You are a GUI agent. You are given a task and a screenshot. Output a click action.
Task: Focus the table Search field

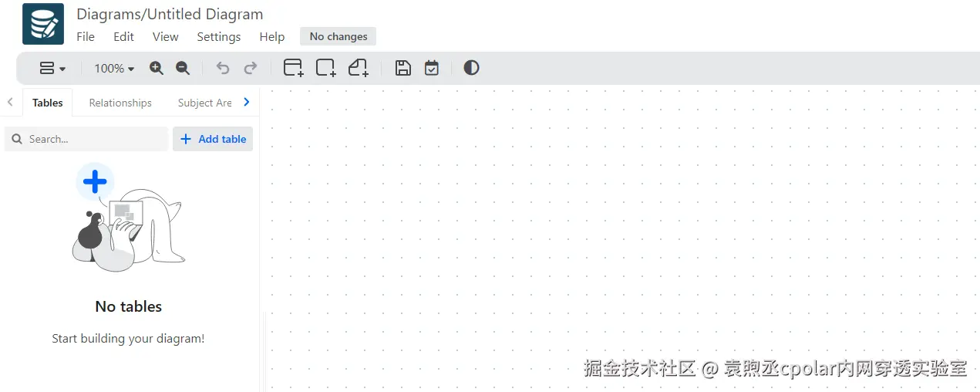[86, 139]
